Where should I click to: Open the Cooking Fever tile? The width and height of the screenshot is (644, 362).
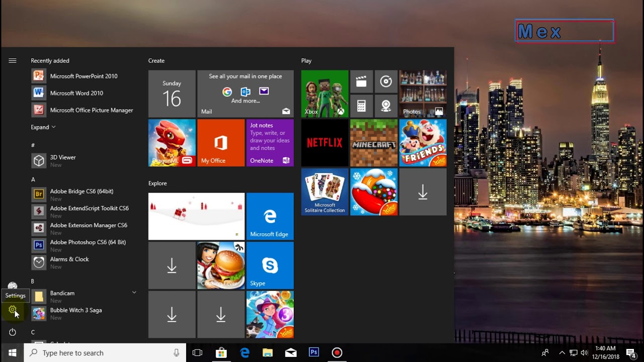point(221,265)
